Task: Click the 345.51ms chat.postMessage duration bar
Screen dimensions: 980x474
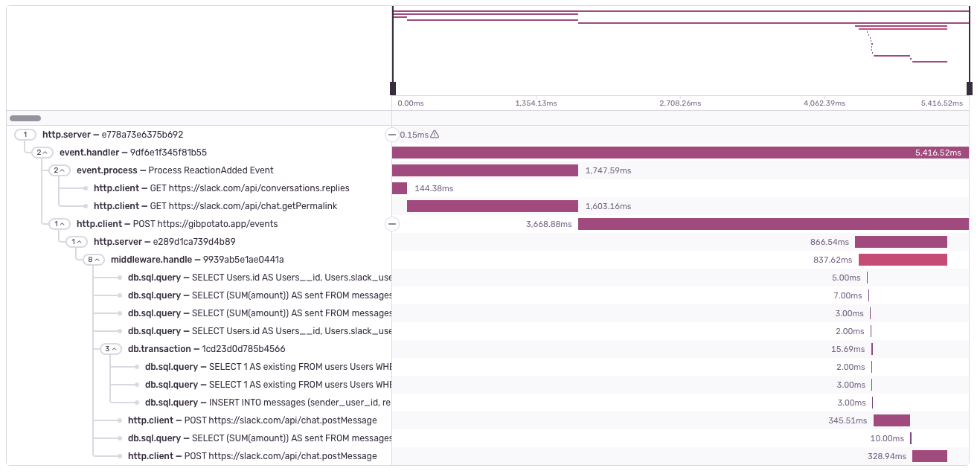Action: click(x=891, y=420)
